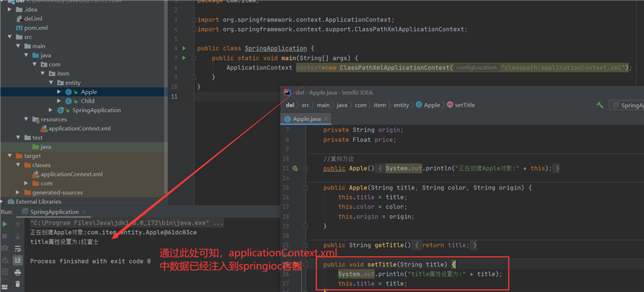Select applicationContext.xml under classes
The image size is (644, 292).
pyautogui.click(x=72, y=174)
